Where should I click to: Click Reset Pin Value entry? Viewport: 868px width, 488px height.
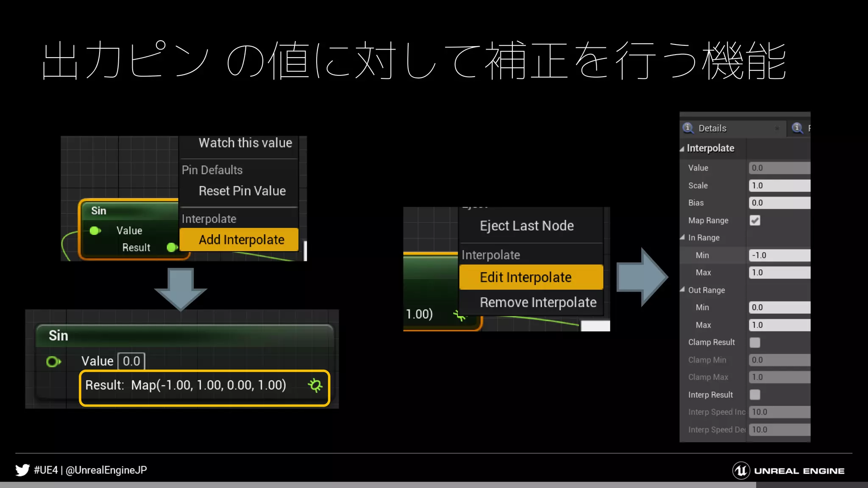pyautogui.click(x=242, y=191)
